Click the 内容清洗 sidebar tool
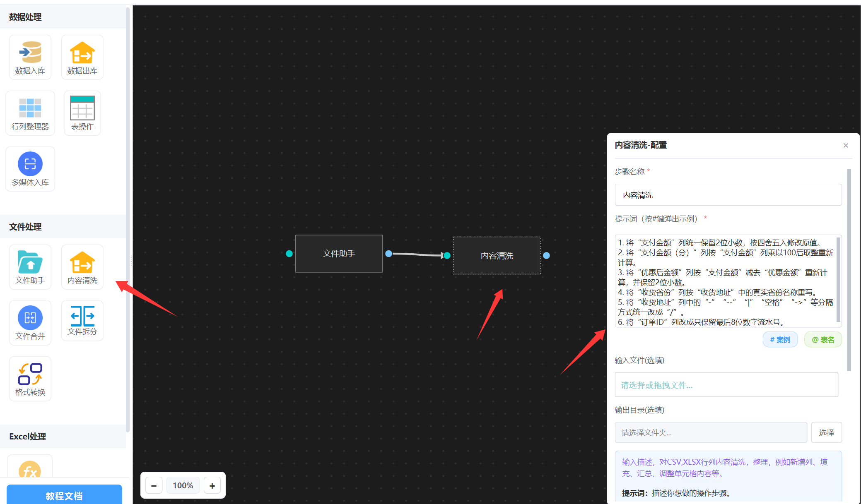Image resolution: width=861 pixels, height=504 pixels. (x=82, y=267)
